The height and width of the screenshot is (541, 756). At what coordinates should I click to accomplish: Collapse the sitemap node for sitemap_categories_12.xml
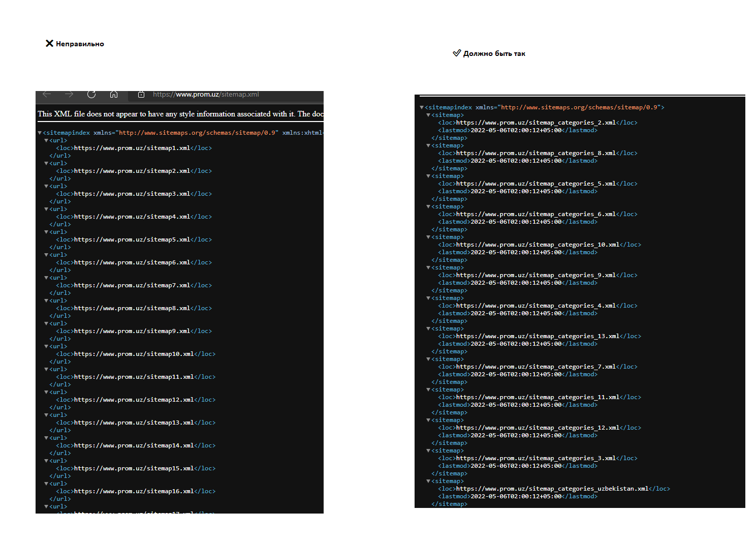pyautogui.click(x=428, y=420)
